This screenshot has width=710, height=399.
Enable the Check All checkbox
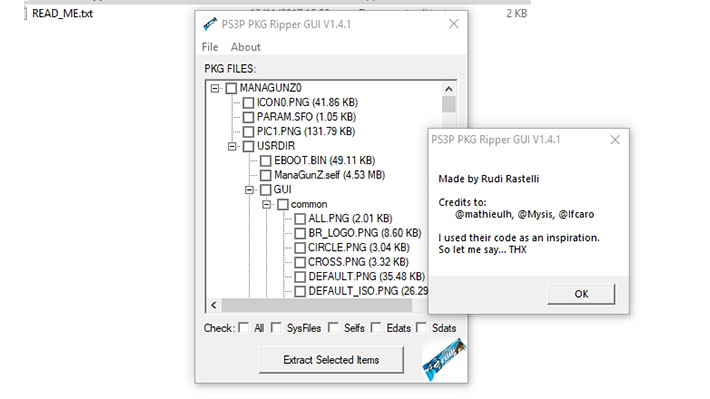pyautogui.click(x=244, y=327)
